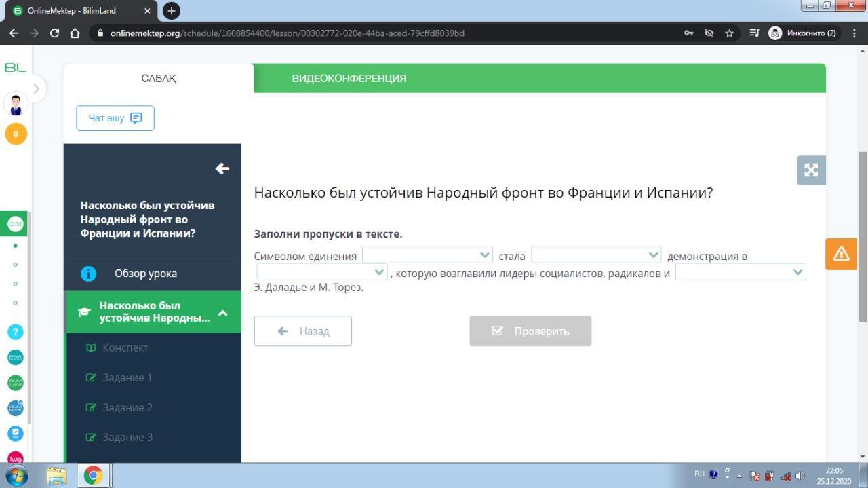Screen dimensions: 868x488
Task: Expand the left sidebar chevron
Action: 36,88
